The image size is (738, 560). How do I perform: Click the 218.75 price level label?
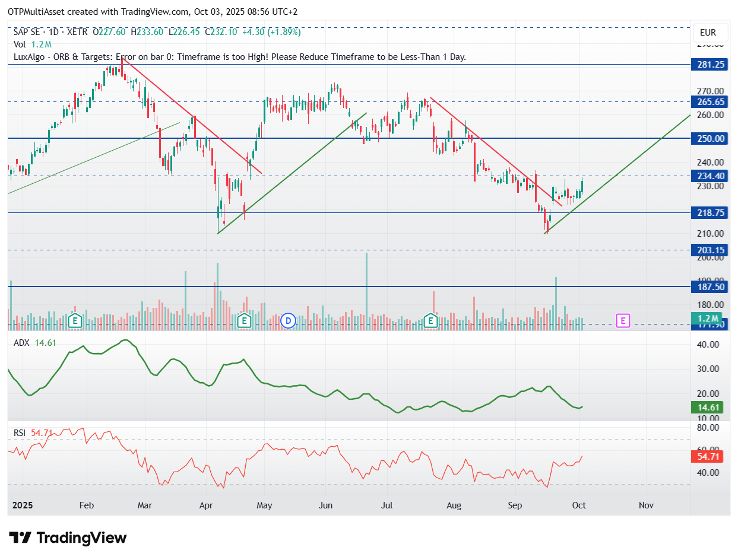[x=711, y=212]
